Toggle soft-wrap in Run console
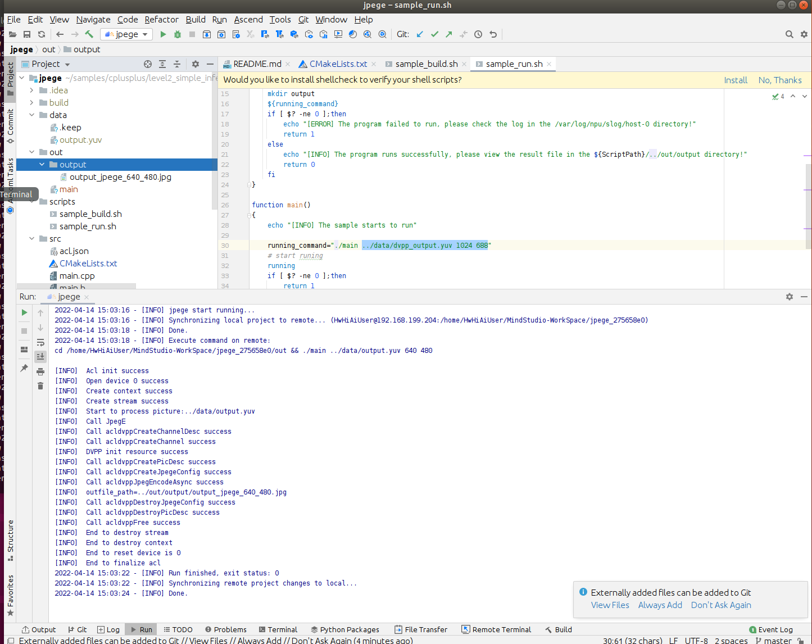This screenshot has width=812, height=644. click(40, 342)
